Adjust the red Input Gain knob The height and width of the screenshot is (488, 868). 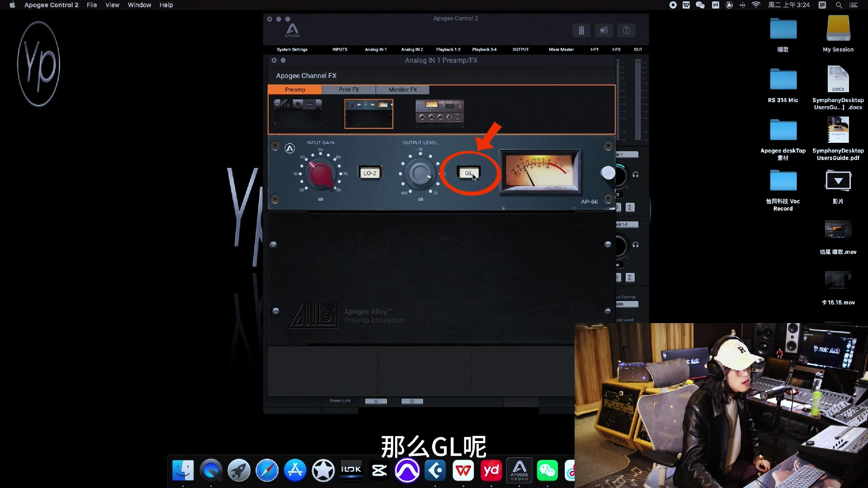pos(320,174)
